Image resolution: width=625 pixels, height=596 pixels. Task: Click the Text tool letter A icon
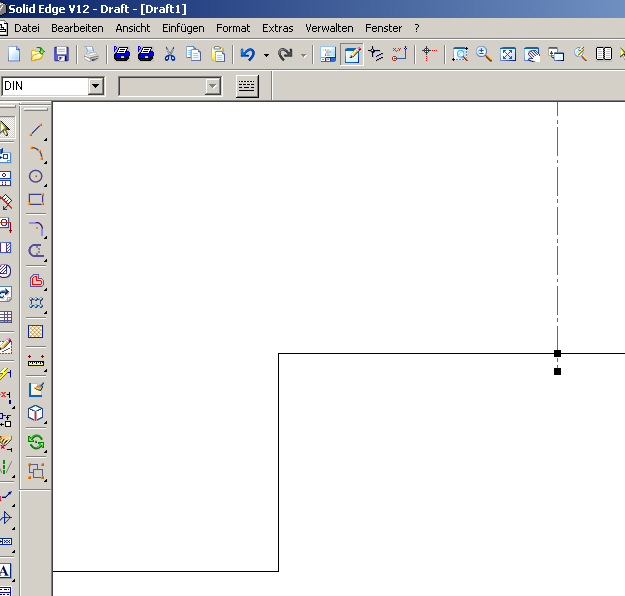pyautogui.click(x=5, y=571)
